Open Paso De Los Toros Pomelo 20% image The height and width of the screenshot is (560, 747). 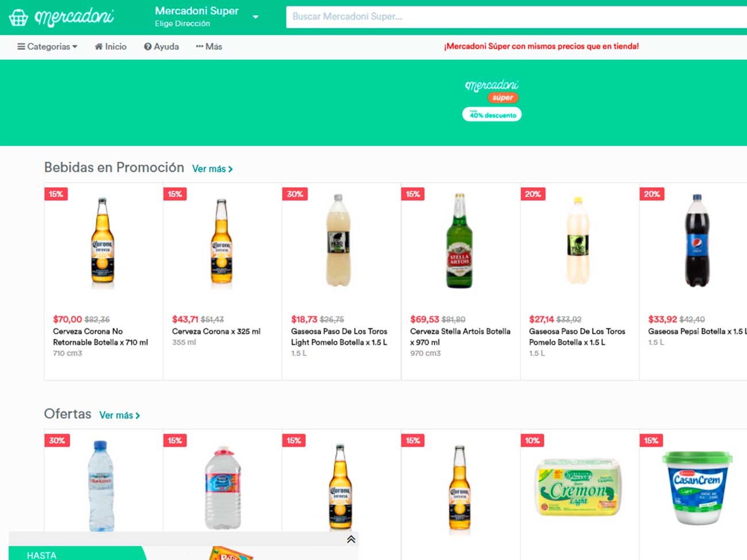pos(578,240)
